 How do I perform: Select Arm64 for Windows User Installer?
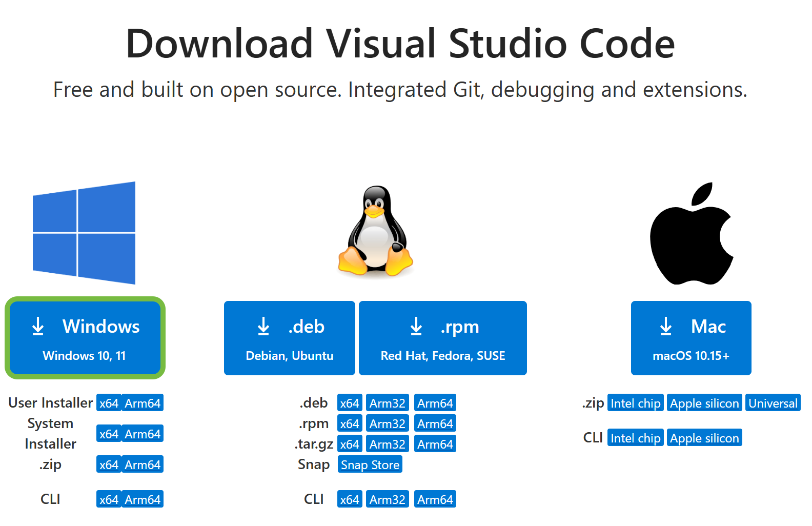point(143,403)
